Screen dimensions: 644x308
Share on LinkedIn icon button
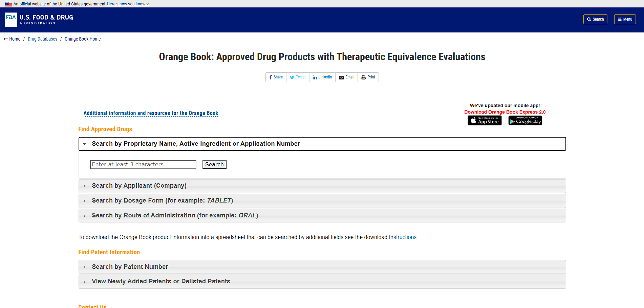point(322,77)
